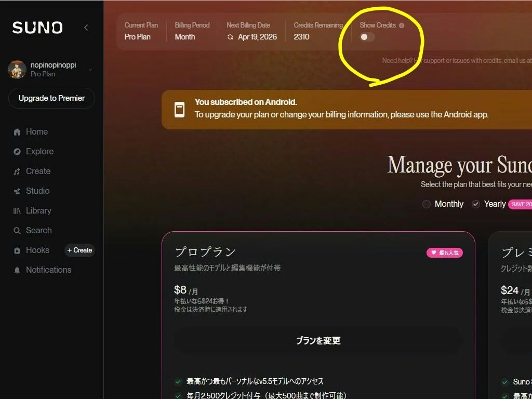Open the Search menu label

pos(38,230)
